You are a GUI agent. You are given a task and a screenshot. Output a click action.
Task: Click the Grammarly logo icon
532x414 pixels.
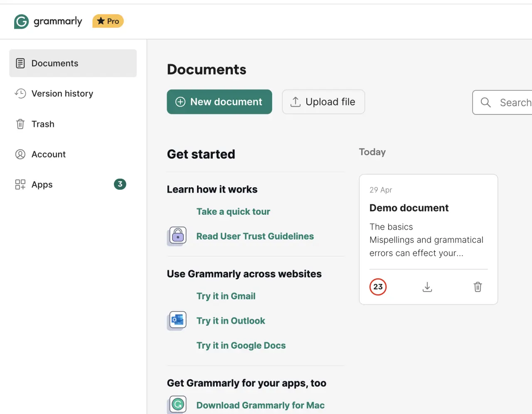coord(21,21)
